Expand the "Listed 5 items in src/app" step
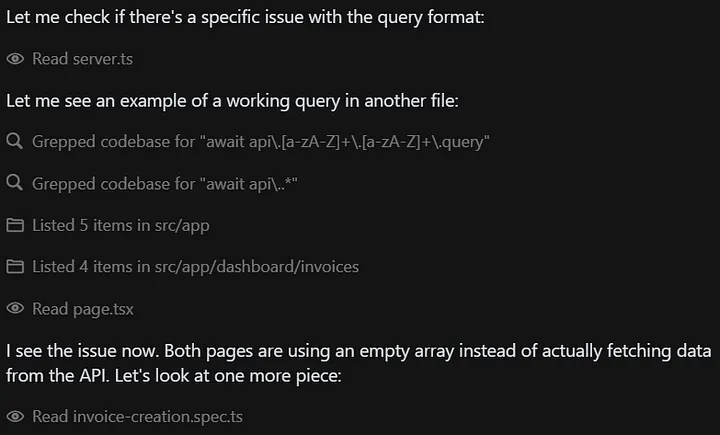 tap(120, 226)
